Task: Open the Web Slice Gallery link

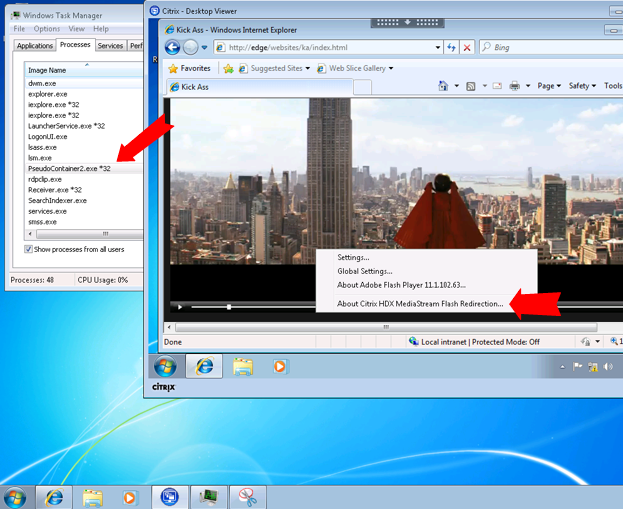Action: tap(360, 68)
